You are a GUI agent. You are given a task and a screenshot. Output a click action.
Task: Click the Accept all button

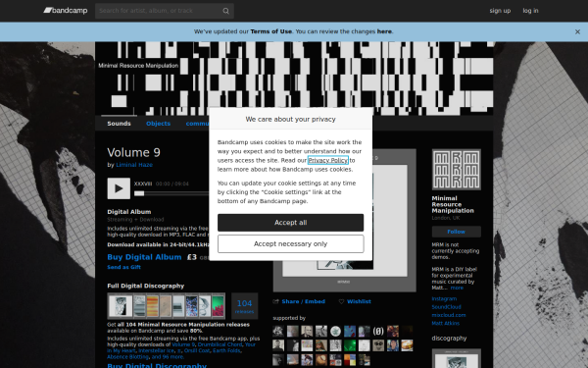coord(291,223)
